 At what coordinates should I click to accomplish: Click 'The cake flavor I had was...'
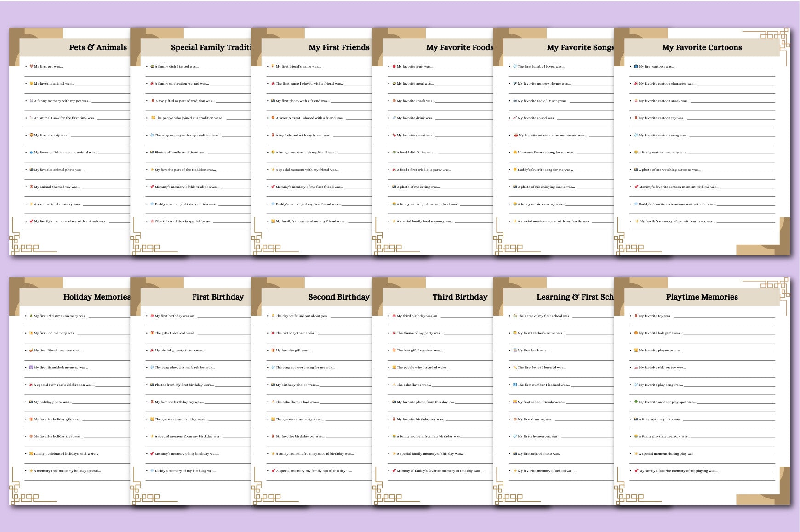point(297,402)
